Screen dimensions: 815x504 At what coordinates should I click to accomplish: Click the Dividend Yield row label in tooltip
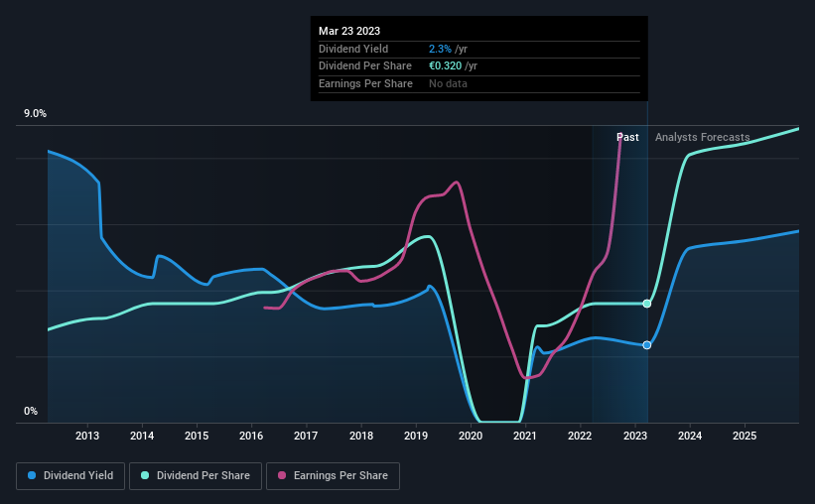(353, 49)
